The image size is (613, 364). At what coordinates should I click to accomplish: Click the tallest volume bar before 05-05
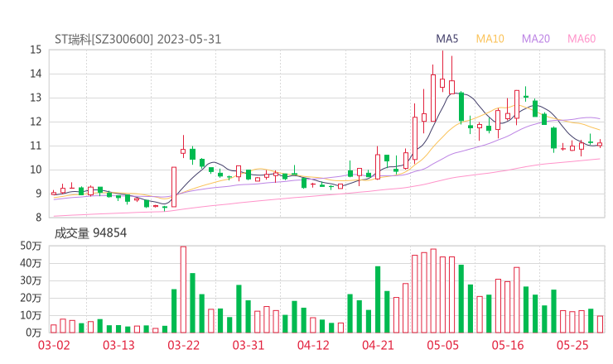433,290
